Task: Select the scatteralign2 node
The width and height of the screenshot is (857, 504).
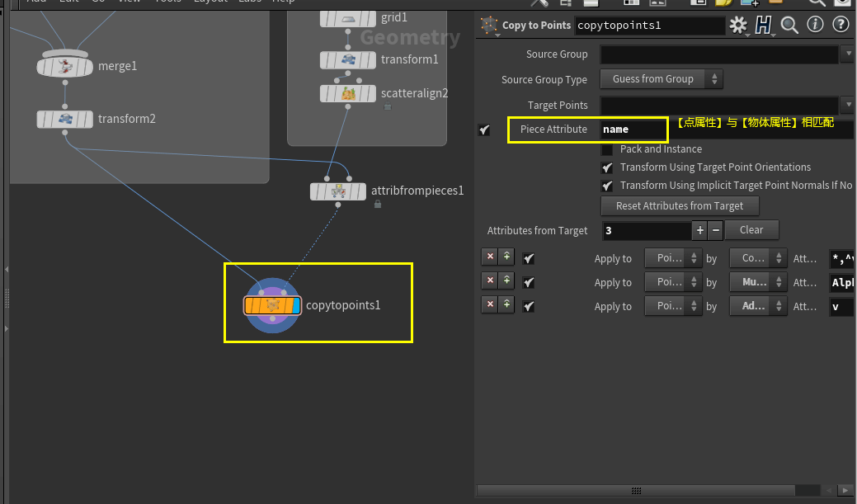Action: 348,93
